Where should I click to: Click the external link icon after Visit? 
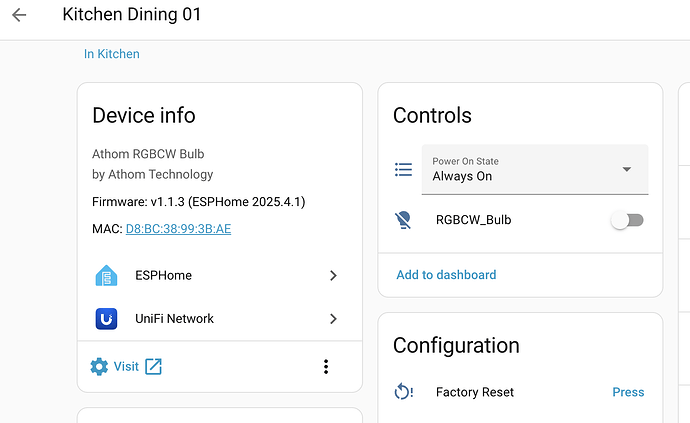pos(153,367)
